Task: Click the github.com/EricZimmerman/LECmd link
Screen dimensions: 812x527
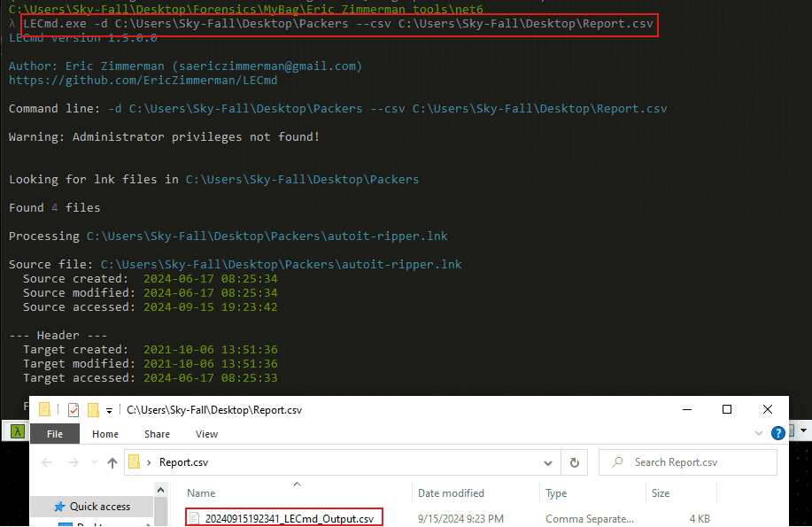Action: coord(143,81)
